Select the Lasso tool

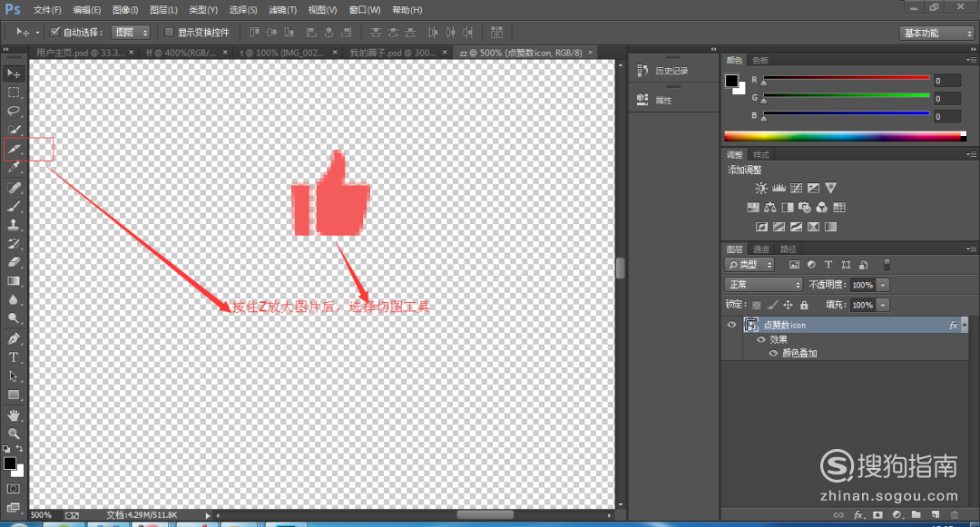pyautogui.click(x=14, y=112)
